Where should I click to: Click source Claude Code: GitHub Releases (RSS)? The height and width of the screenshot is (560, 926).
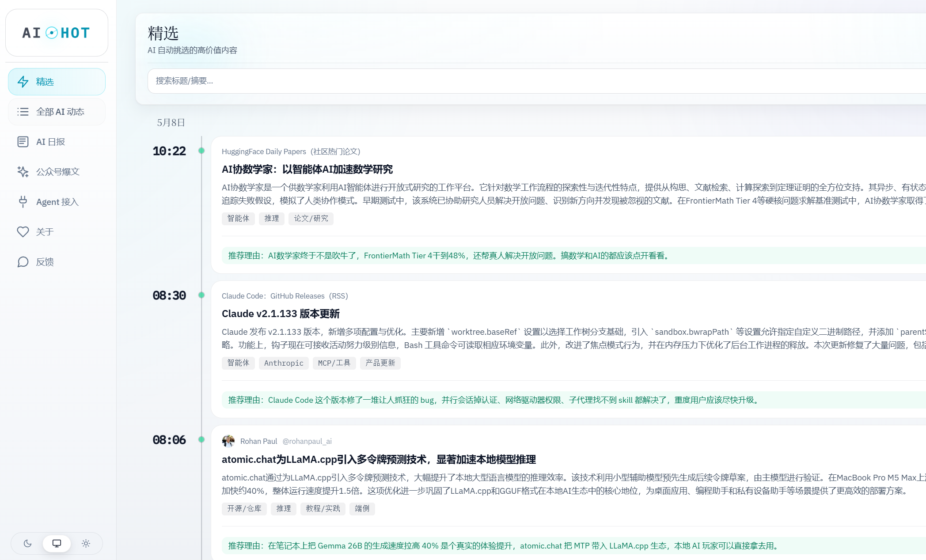[285, 296]
